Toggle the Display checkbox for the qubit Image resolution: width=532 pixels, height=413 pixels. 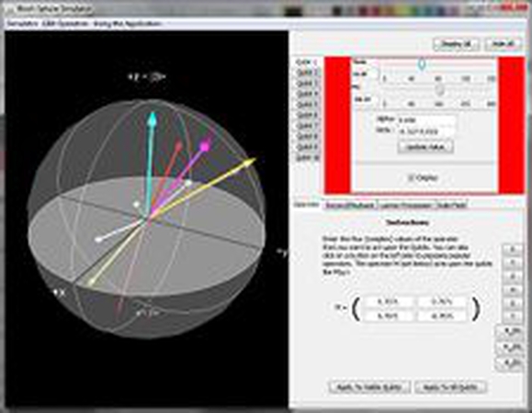coord(411,177)
